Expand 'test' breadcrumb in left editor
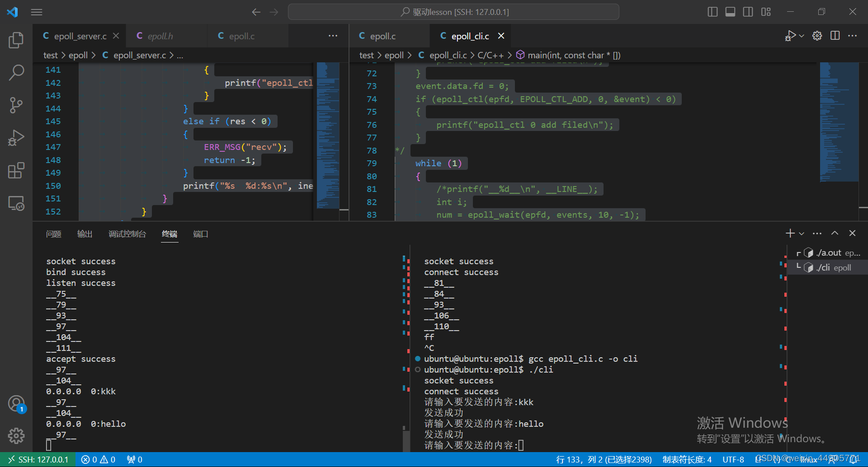868x467 pixels. 51,55
